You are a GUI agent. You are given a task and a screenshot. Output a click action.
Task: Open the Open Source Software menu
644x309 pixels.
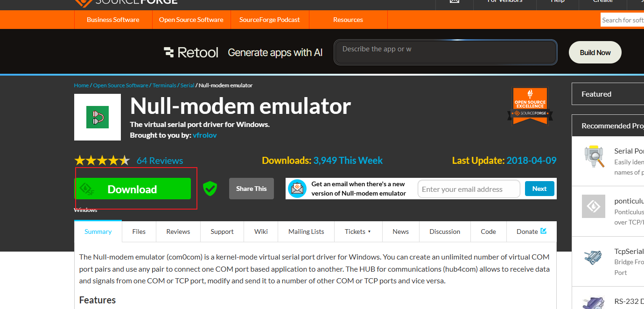191,20
